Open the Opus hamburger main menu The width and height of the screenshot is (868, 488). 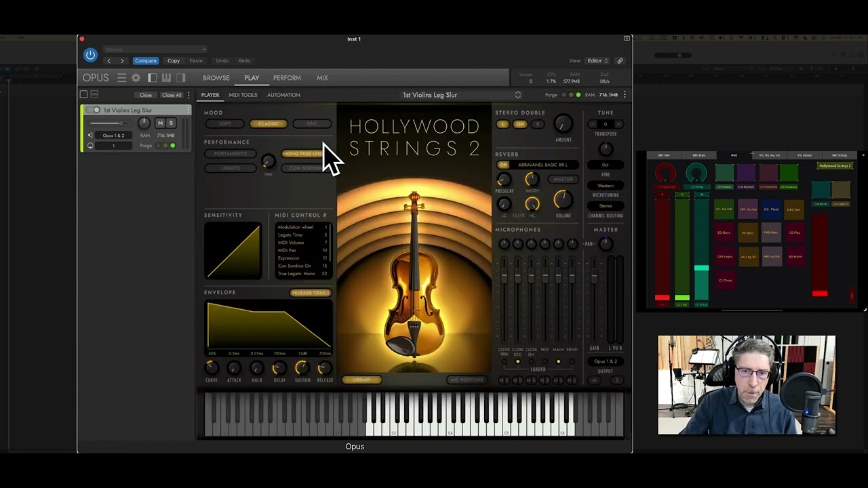[121, 78]
